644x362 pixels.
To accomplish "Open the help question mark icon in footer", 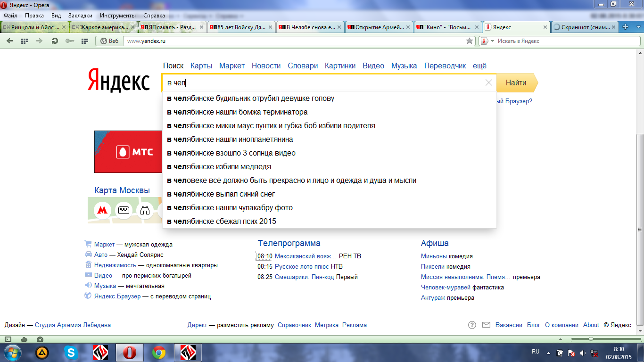I will pyautogui.click(x=472, y=325).
